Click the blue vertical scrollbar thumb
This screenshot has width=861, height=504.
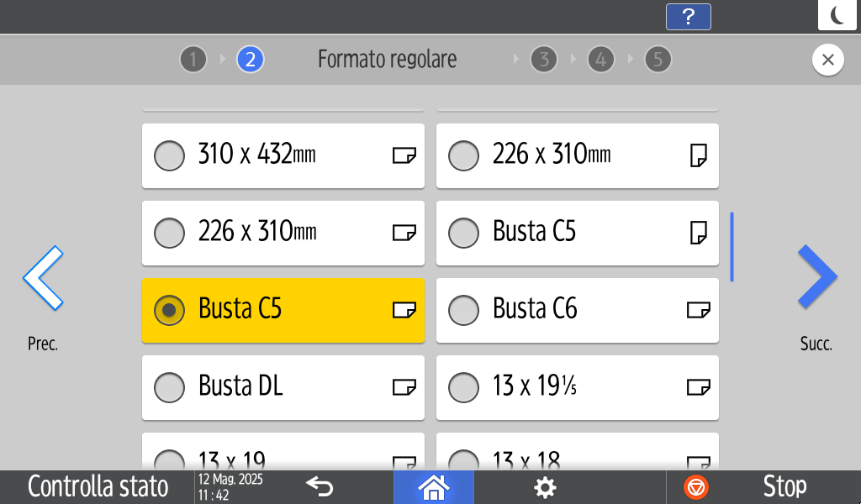[732, 247]
